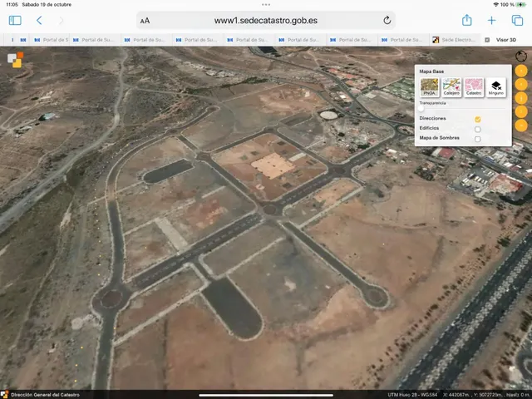Go back to the previous page

click(39, 20)
